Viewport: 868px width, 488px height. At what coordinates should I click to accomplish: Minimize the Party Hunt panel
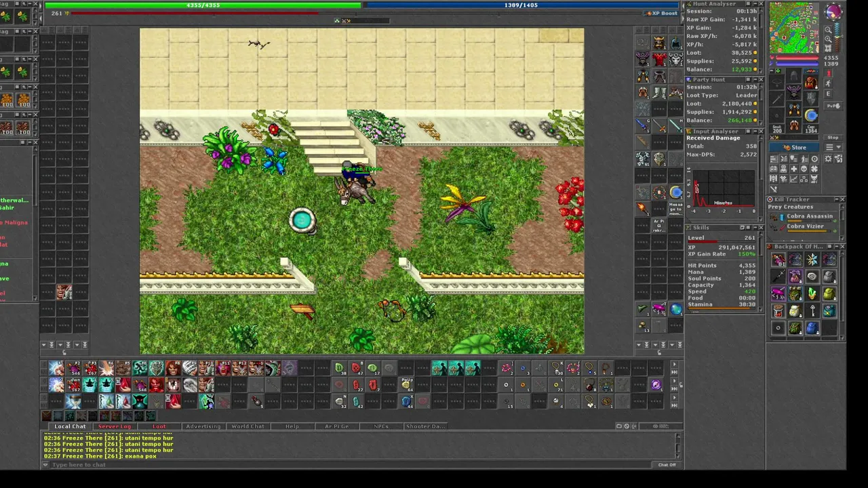(754, 79)
